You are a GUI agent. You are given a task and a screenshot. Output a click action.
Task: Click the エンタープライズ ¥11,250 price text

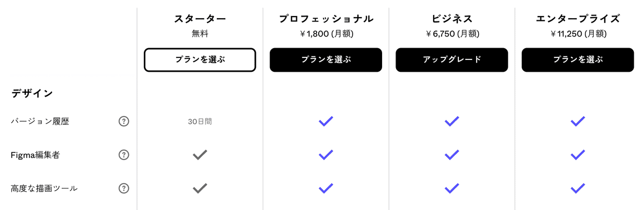tap(578, 34)
